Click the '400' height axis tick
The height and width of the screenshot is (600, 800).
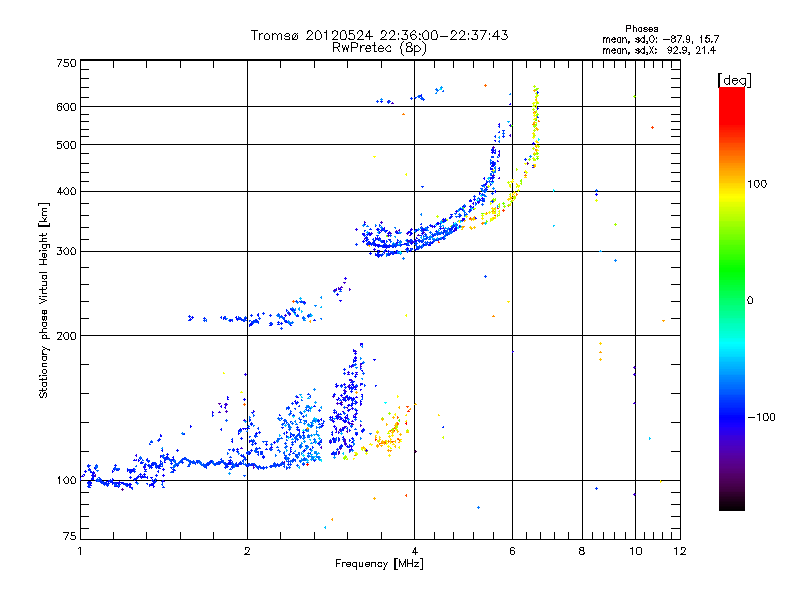tap(66, 192)
